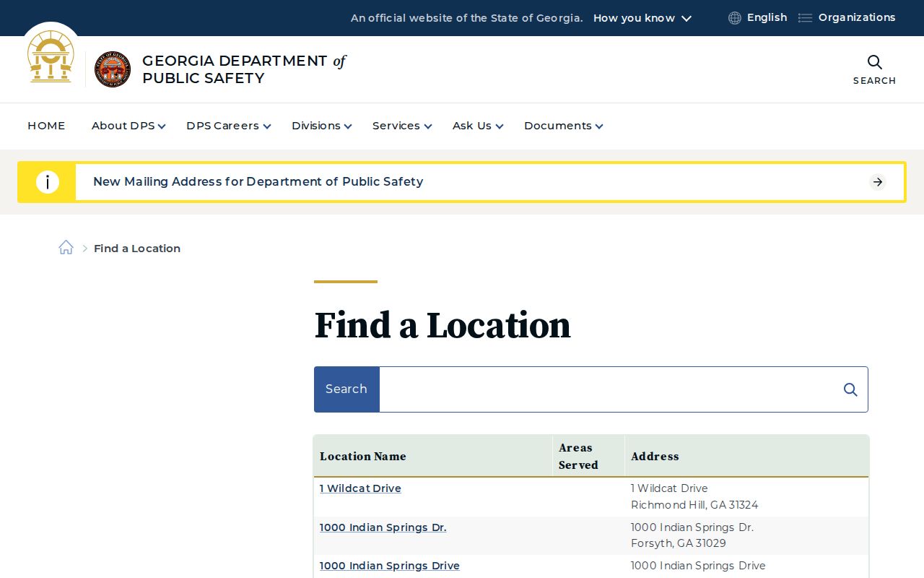Open New Mailing Address announcement link

click(258, 182)
